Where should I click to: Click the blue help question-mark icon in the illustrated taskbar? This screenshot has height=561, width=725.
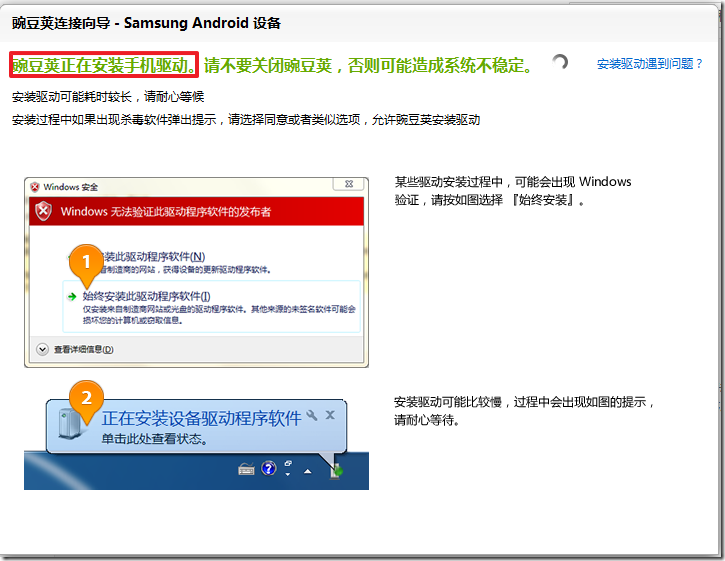pyautogui.click(x=269, y=469)
